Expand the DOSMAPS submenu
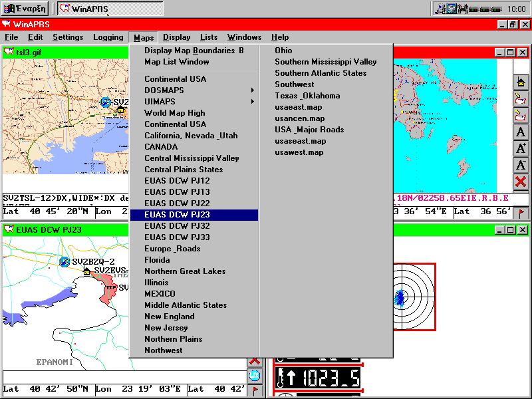 pos(194,90)
